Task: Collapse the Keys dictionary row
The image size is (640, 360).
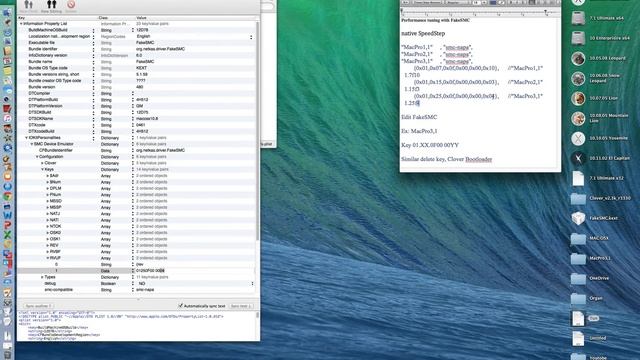Action: coord(42,169)
